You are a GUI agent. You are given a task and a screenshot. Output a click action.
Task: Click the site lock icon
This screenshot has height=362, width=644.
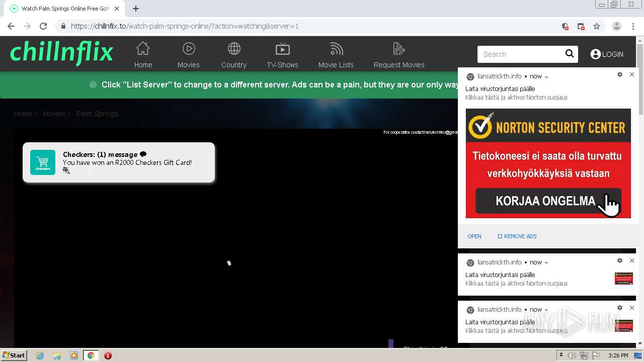tap(63, 26)
